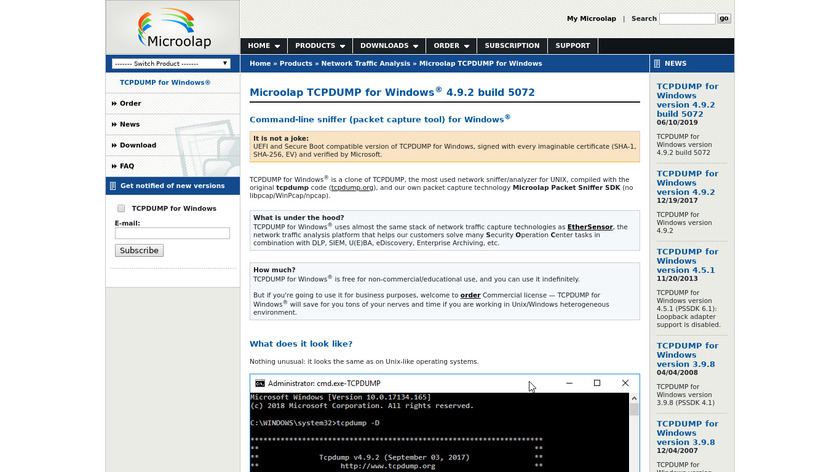The image size is (840, 472).
Task: Click the 'How much?' text
Action: tap(274, 270)
